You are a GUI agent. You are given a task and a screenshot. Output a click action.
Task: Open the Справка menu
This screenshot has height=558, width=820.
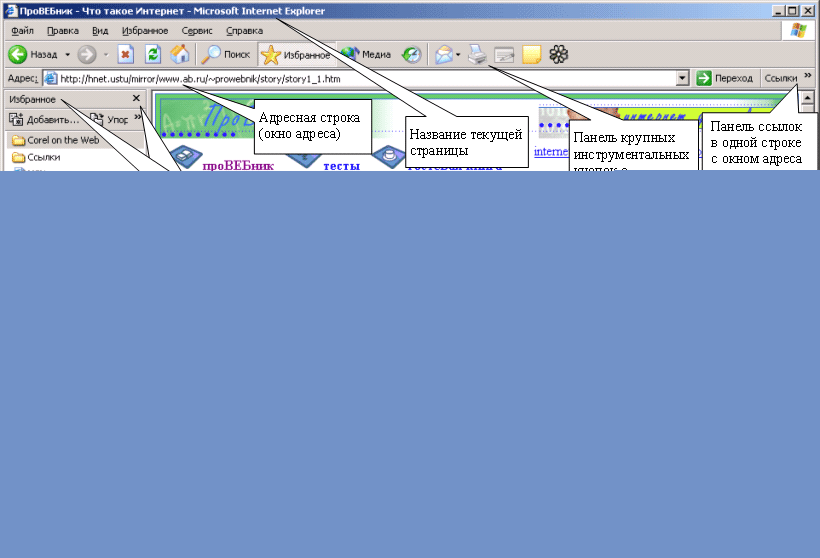(244, 31)
